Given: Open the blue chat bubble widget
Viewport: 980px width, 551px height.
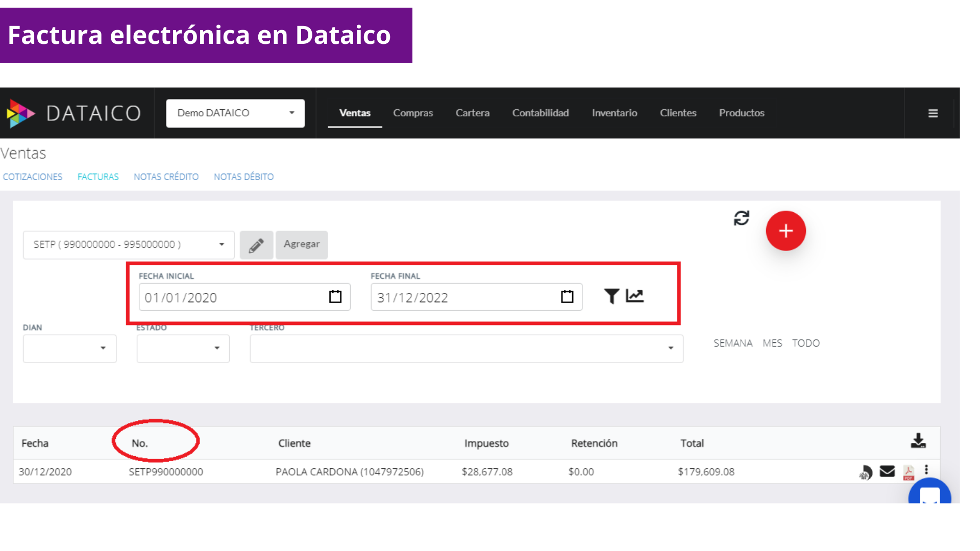Looking at the screenshot, I should point(929,491).
